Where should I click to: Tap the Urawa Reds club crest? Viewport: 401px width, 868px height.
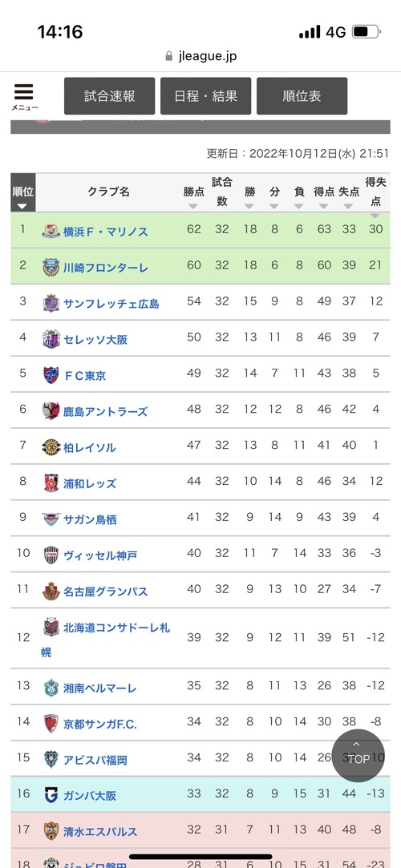tap(51, 482)
